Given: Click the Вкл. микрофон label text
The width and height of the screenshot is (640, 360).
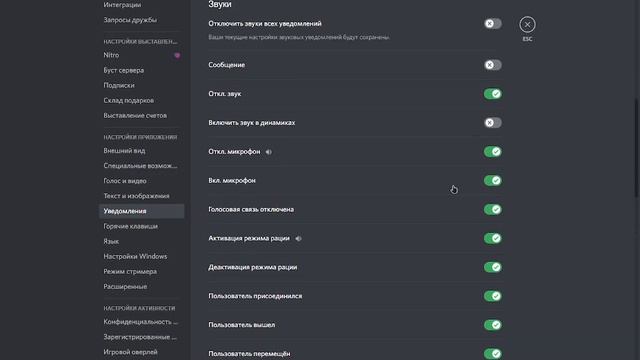Looking at the screenshot, I should tap(232, 180).
